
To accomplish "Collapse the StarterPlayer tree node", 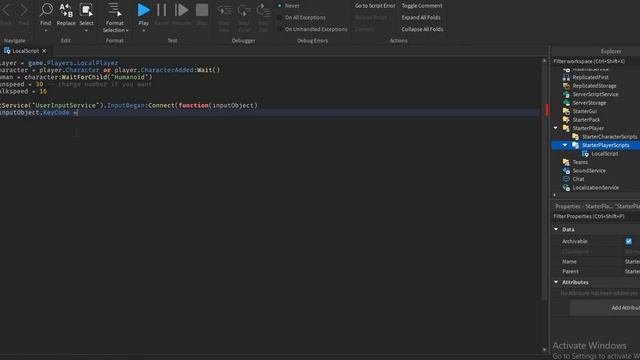I will [556, 128].
